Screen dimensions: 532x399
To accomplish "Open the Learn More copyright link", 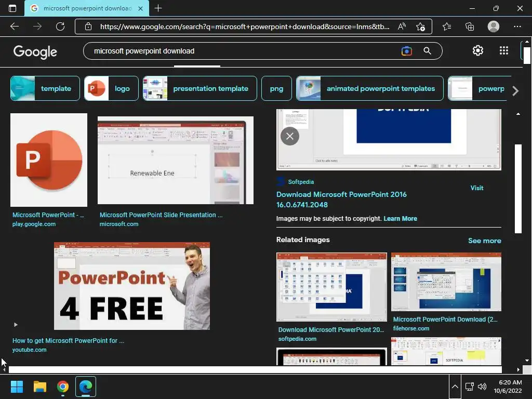I will (x=400, y=219).
